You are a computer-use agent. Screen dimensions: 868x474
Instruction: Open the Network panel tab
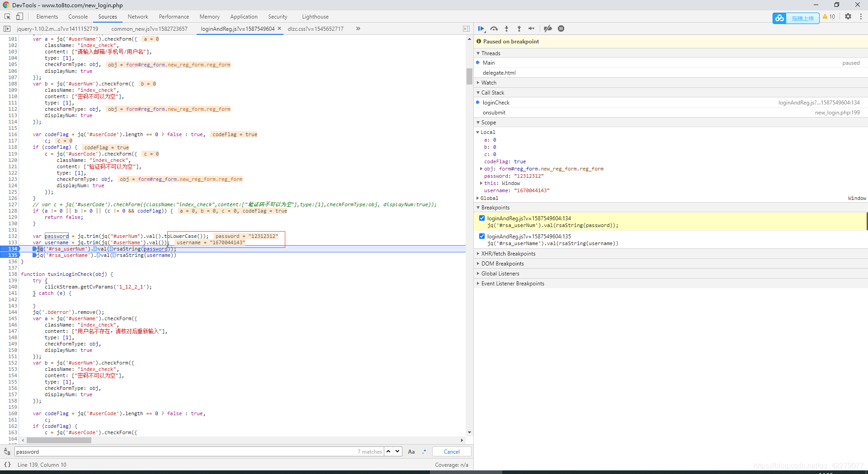point(138,17)
